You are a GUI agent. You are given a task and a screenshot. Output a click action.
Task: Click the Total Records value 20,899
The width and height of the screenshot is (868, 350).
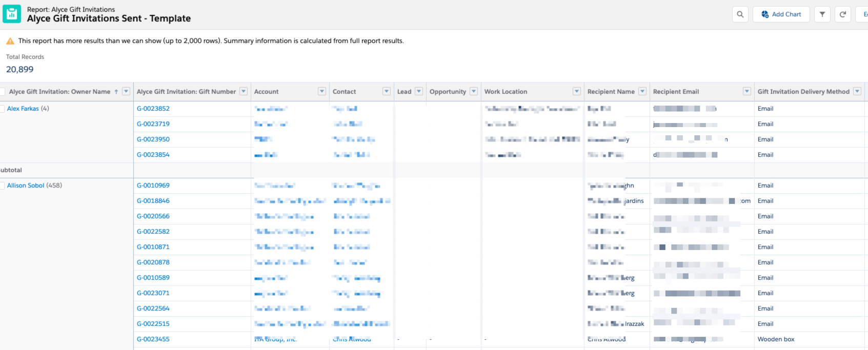pyautogui.click(x=20, y=69)
